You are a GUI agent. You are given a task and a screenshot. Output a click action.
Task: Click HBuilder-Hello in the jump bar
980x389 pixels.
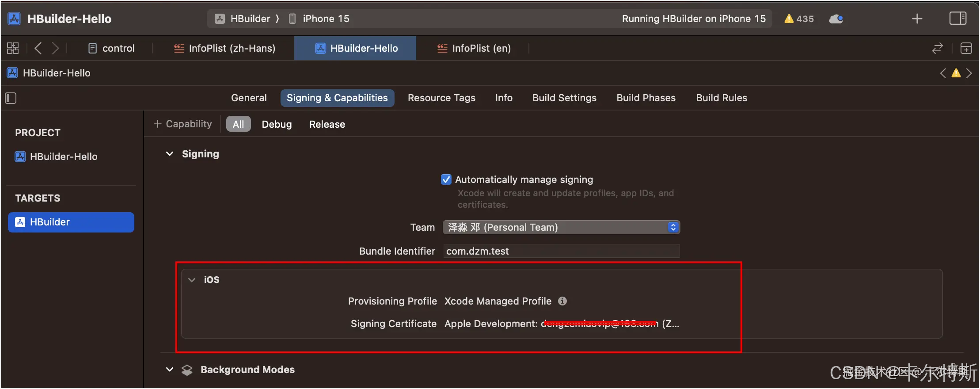pyautogui.click(x=57, y=73)
